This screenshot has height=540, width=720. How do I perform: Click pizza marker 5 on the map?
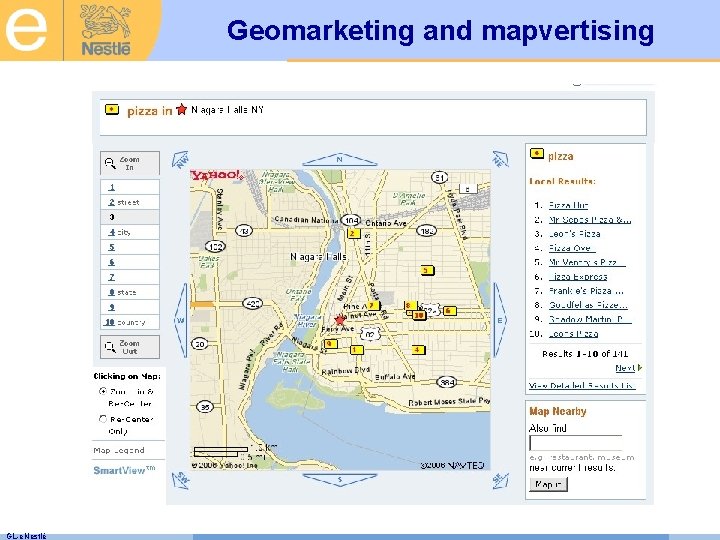tap(427, 270)
